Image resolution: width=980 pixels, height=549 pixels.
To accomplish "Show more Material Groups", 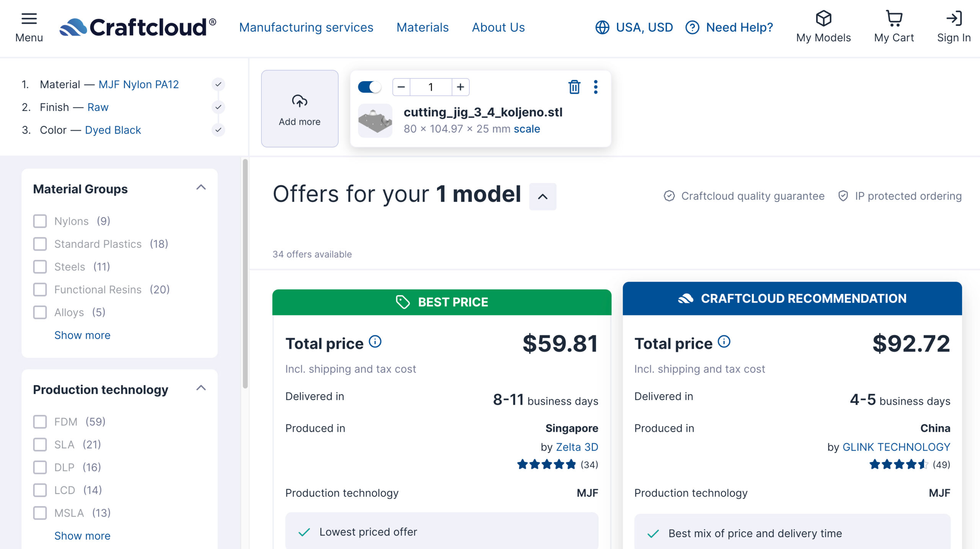I will (82, 335).
